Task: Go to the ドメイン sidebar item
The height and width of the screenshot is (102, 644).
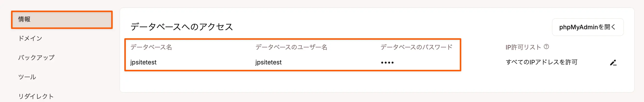Action: point(30,38)
